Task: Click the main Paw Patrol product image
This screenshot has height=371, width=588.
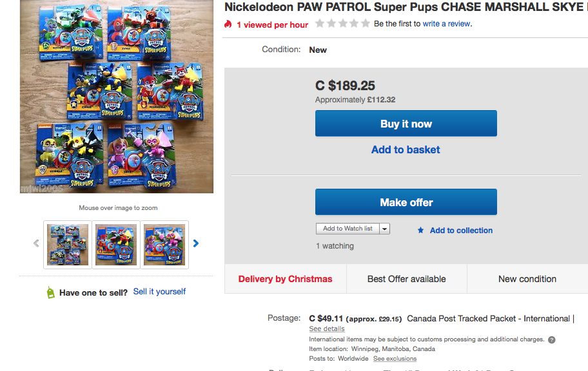Action: [x=116, y=97]
